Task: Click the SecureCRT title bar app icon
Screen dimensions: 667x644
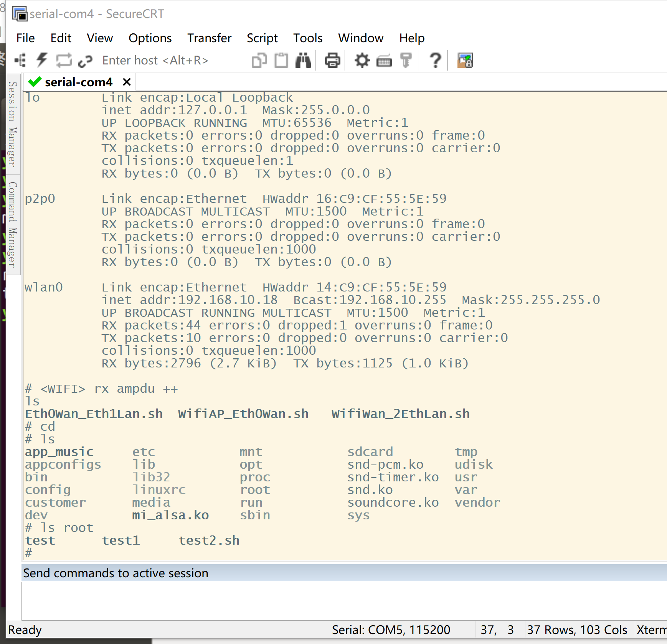Action: [20, 14]
